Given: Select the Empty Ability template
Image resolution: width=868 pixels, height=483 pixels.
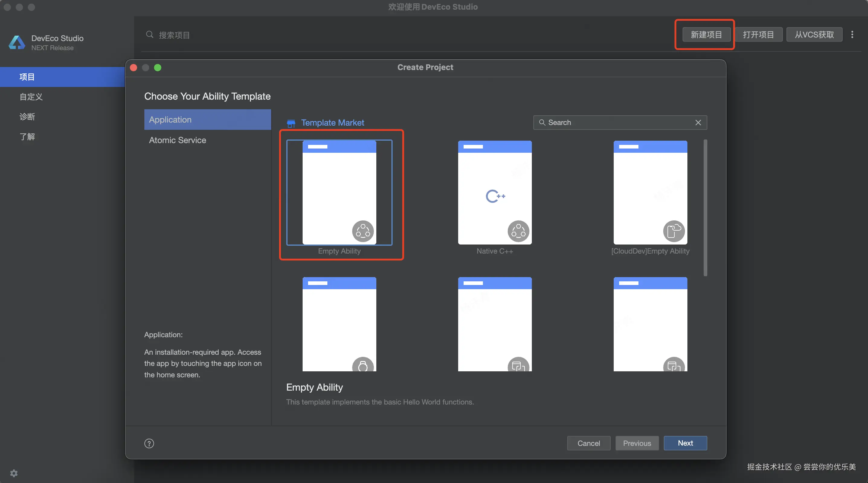Looking at the screenshot, I should click(339, 193).
